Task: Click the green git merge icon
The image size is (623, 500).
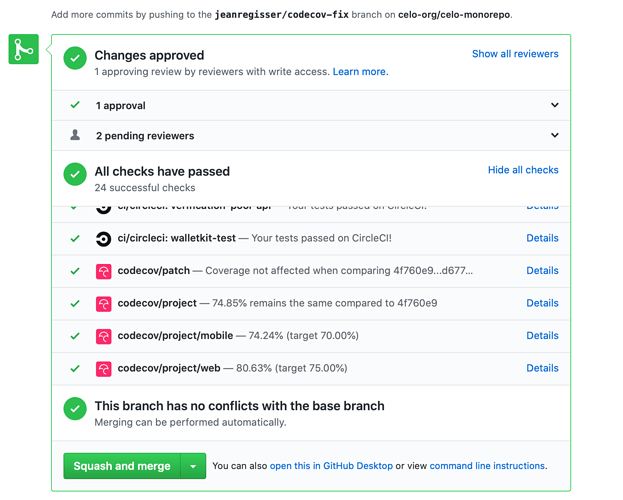Action: click(24, 49)
